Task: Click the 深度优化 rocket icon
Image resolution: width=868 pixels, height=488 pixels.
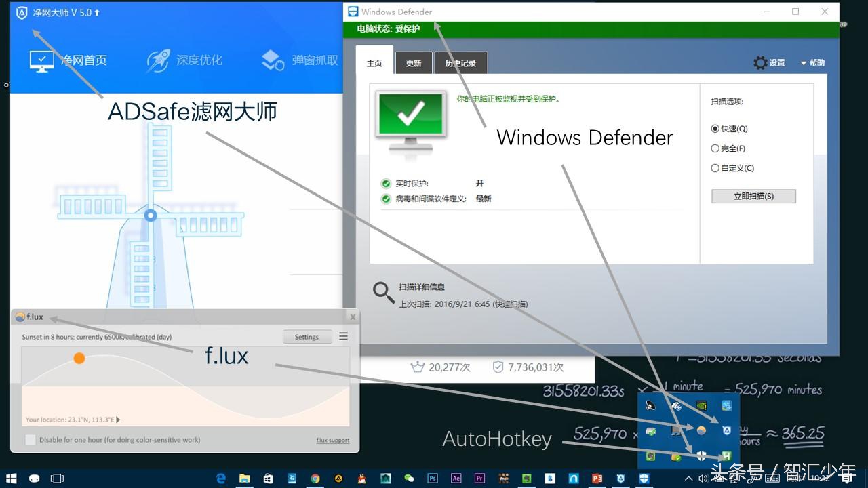Action: 159,60
